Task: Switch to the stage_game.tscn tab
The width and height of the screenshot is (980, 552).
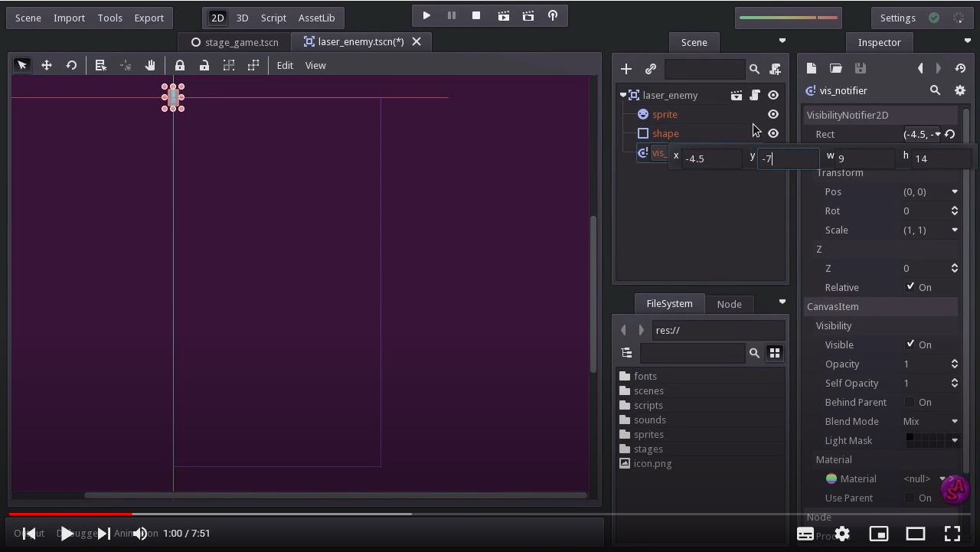Action: point(234,42)
